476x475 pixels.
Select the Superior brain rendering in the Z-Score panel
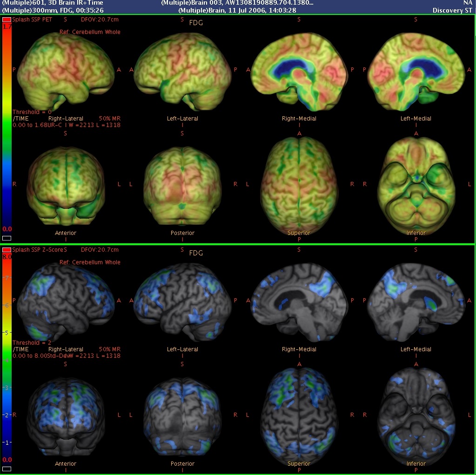tap(299, 416)
